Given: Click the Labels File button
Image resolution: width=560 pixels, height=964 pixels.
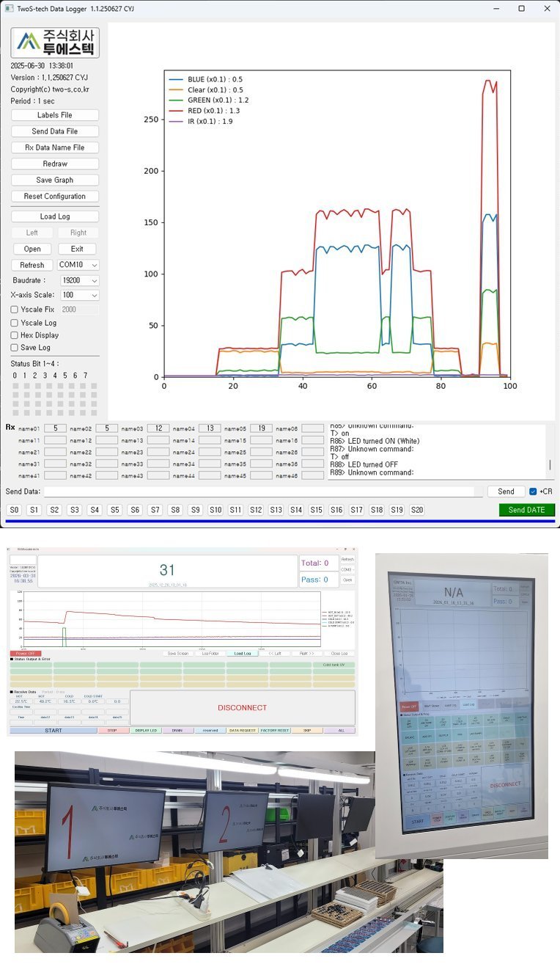Looking at the screenshot, I should pyautogui.click(x=55, y=115).
